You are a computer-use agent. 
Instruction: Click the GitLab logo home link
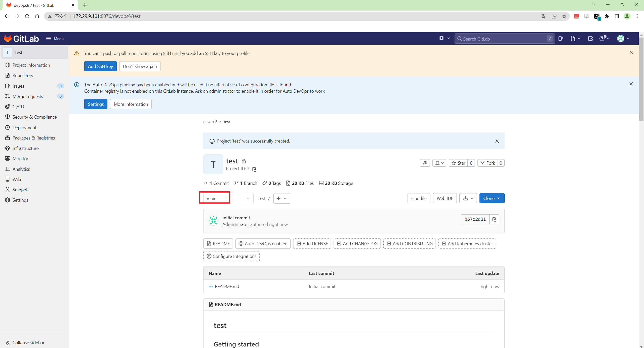21,39
